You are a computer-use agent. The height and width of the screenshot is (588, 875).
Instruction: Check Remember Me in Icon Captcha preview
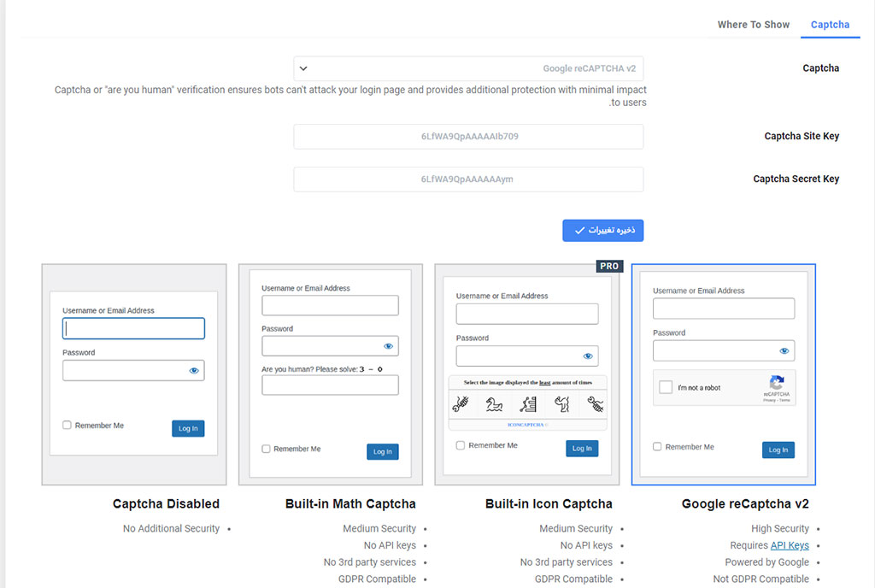pos(461,445)
